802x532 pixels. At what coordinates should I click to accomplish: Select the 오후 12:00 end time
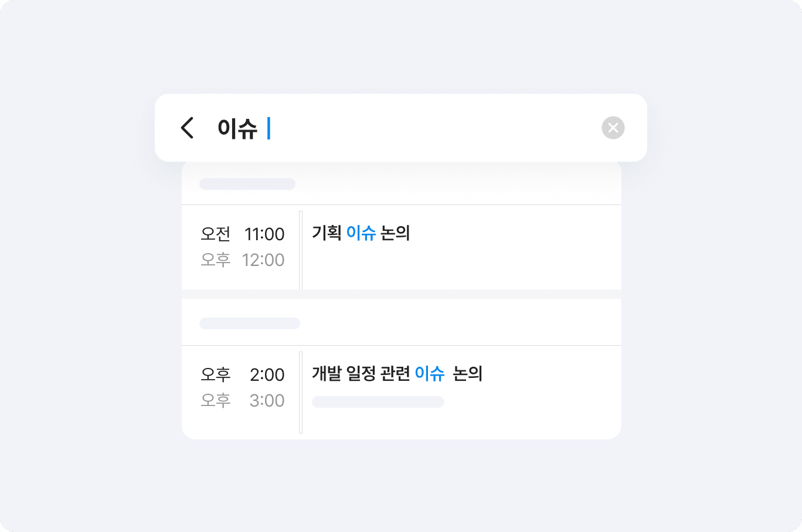(x=243, y=260)
